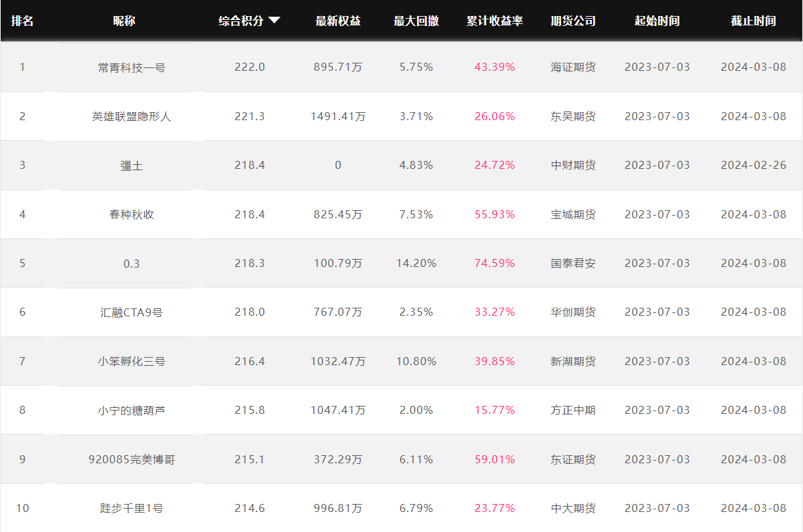Select return rate 26.06%
The image size is (803, 532).
tap(495, 116)
